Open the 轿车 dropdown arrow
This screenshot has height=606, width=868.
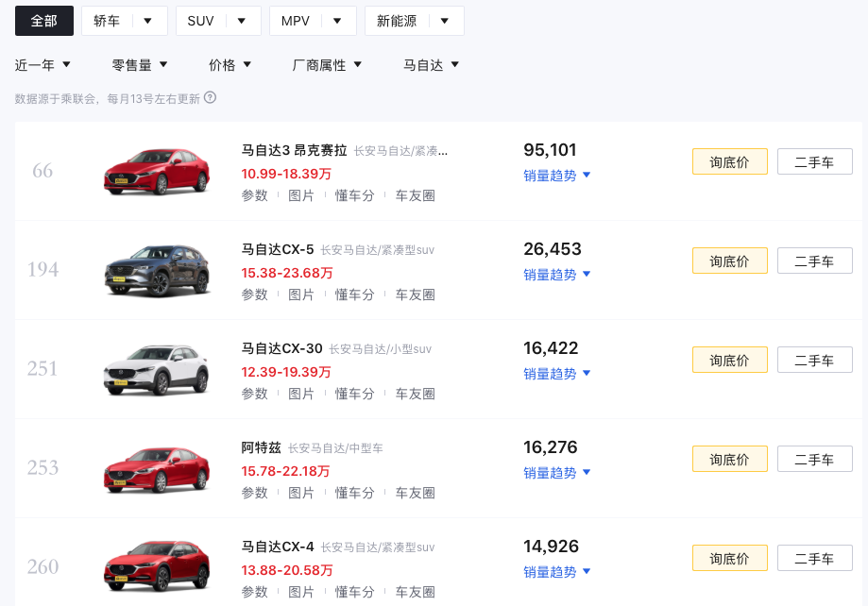click(x=147, y=21)
